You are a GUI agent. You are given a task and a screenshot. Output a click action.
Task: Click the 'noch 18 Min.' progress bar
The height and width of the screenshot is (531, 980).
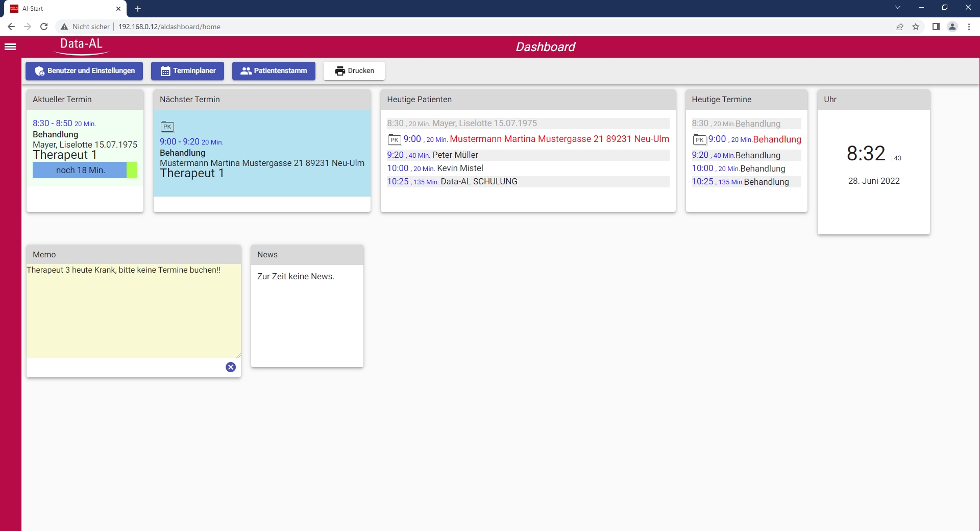click(x=85, y=170)
